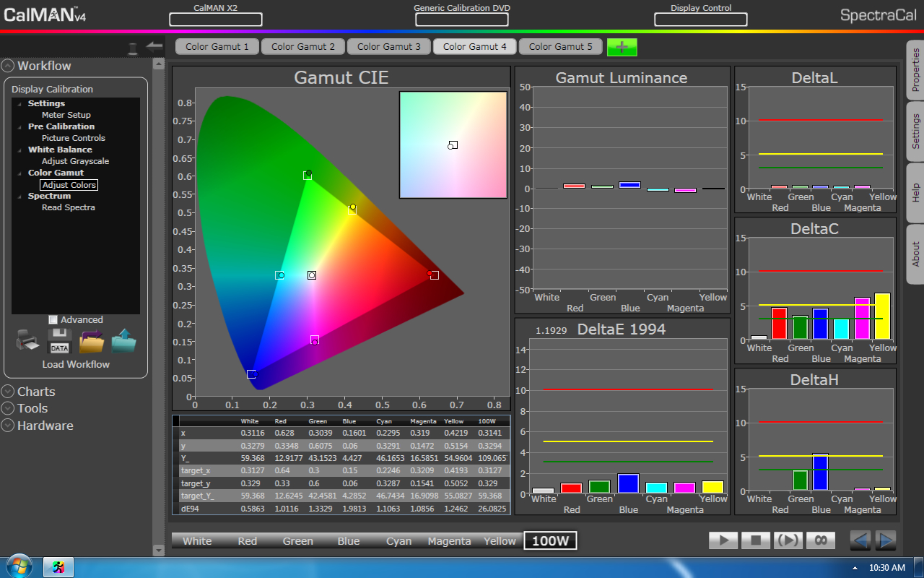Image resolution: width=924 pixels, height=578 pixels.
Task: Enable the Advanced checkbox
Action: pyautogui.click(x=53, y=319)
